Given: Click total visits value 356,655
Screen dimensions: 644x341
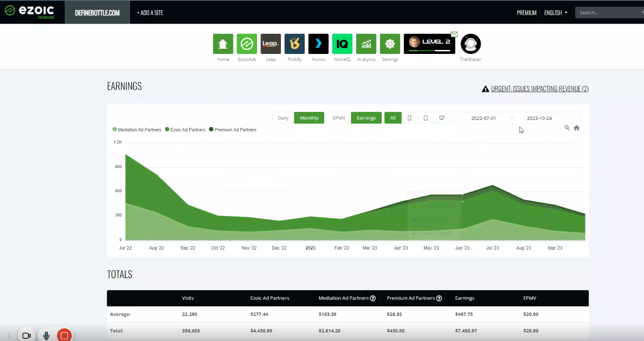Looking at the screenshot, I should click(191, 331).
